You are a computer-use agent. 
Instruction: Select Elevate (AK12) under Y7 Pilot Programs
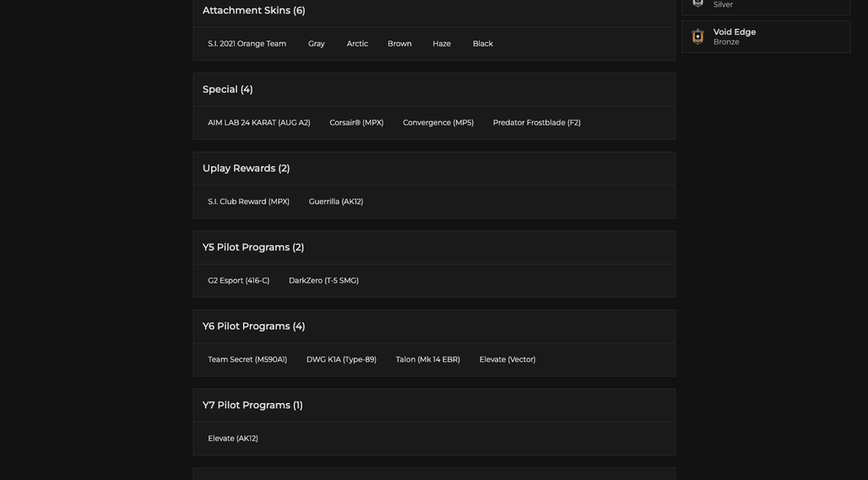232,439
